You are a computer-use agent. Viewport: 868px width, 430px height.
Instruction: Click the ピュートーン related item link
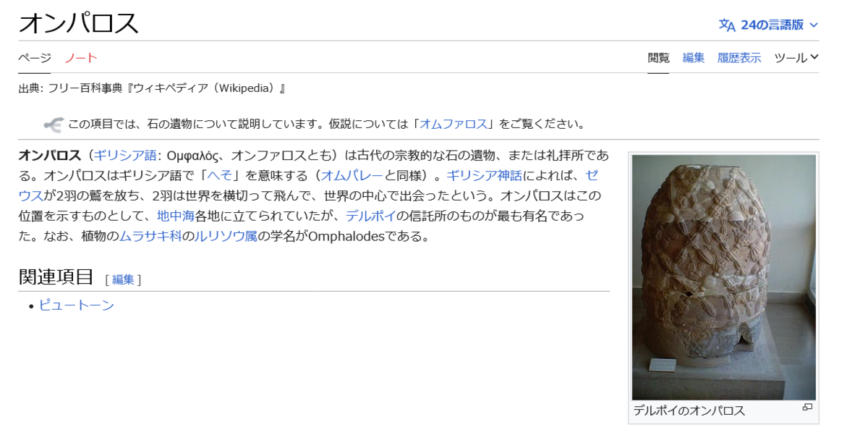click(77, 305)
